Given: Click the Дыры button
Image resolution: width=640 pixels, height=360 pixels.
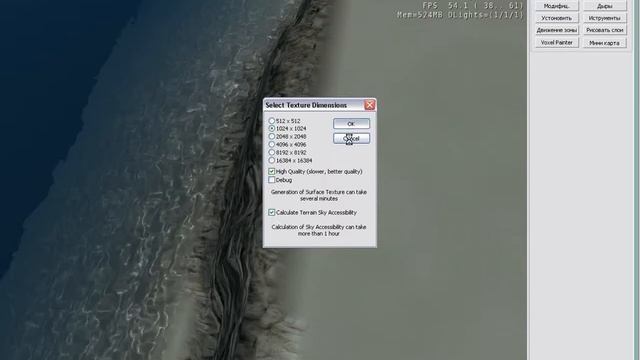Looking at the screenshot, I should pos(604,6).
